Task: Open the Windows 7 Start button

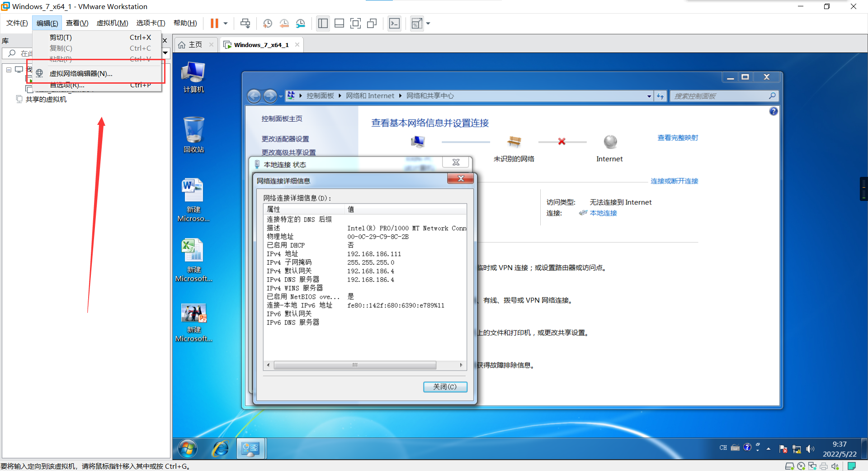Action: click(187, 448)
